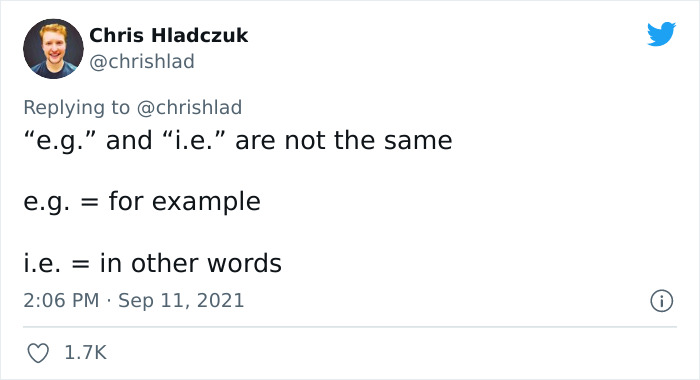Viewport: 700px width, 380px height.
Task: Click the blue Twitter bird logo
Action: click(x=661, y=34)
